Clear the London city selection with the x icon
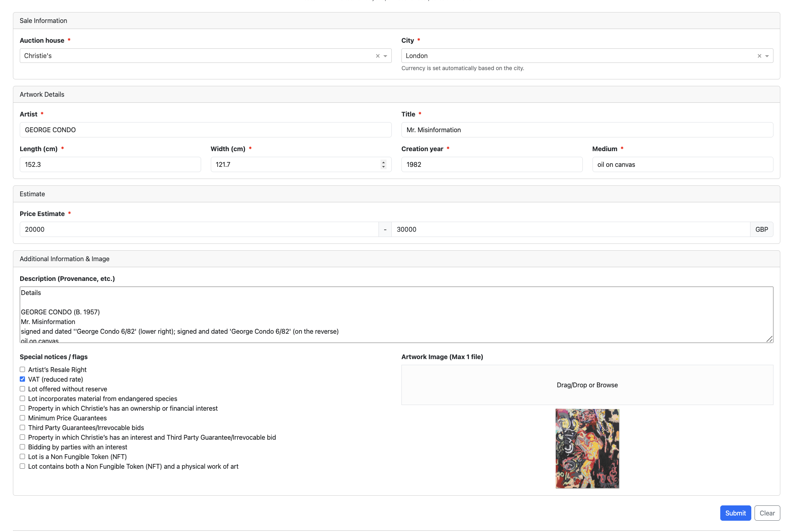The width and height of the screenshot is (790, 532). (759, 56)
